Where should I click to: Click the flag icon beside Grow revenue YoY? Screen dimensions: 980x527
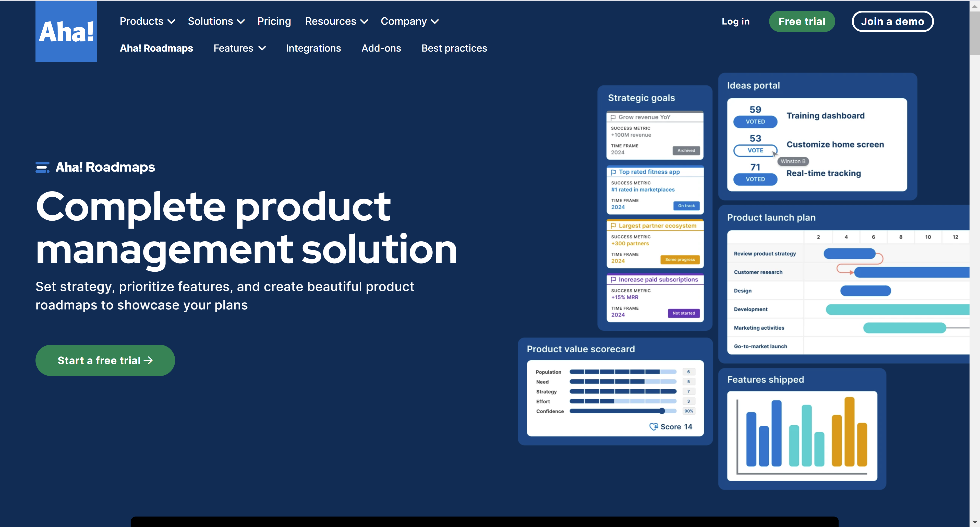(613, 117)
